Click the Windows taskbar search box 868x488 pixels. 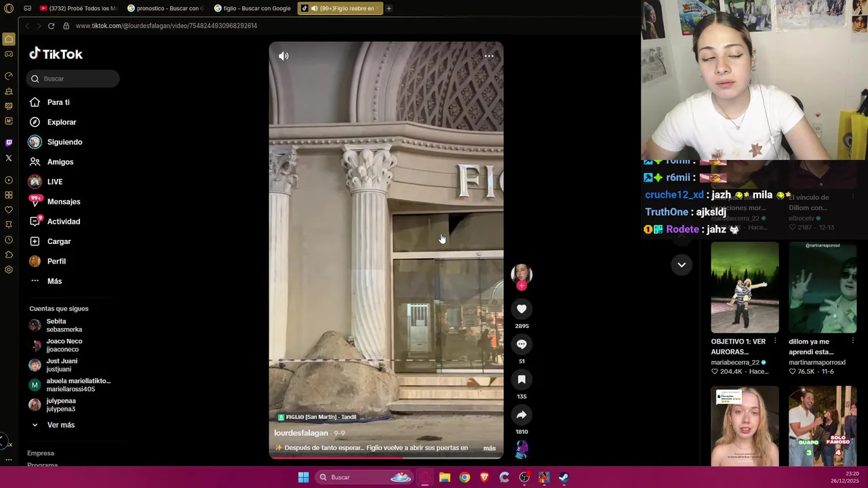365,477
